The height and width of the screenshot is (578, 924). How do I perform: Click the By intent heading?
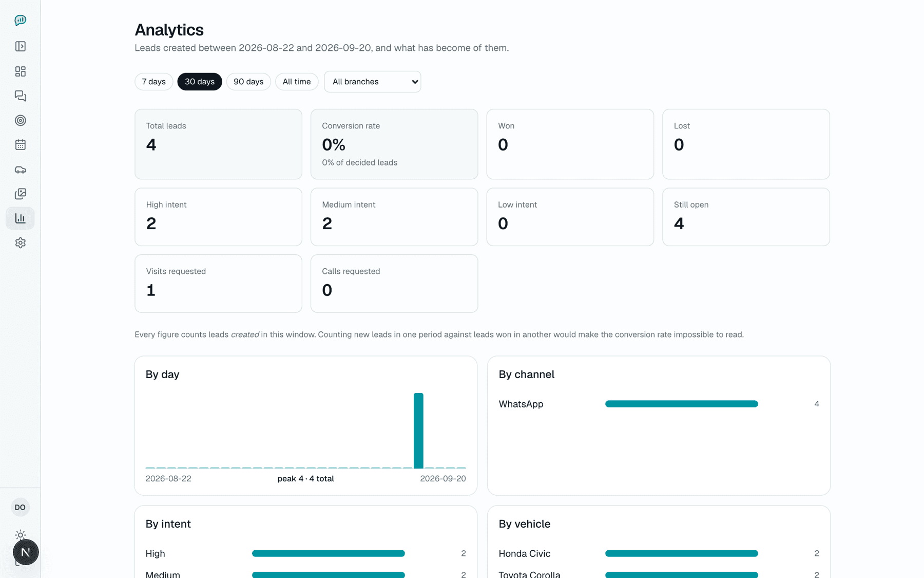click(x=168, y=524)
